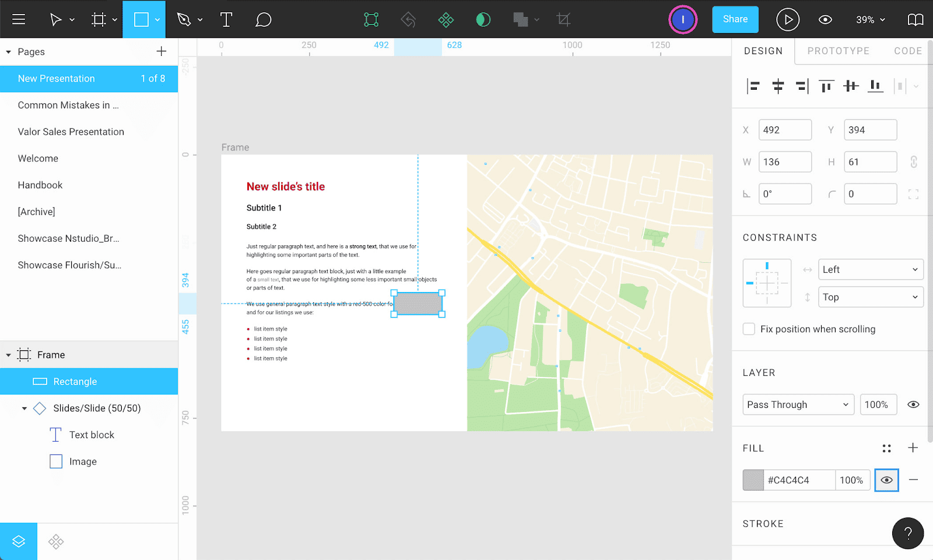The image size is (933, 560).
Task: Switch to the Prototype tab
Action: (x=838, y=51)
